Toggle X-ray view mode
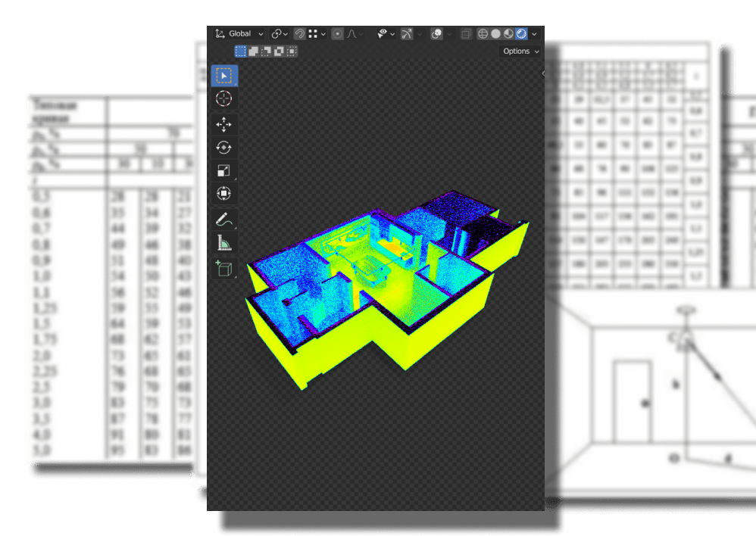The width and height of the screenshot is (756, 536). pyautogui.click(x=466, y=34)
